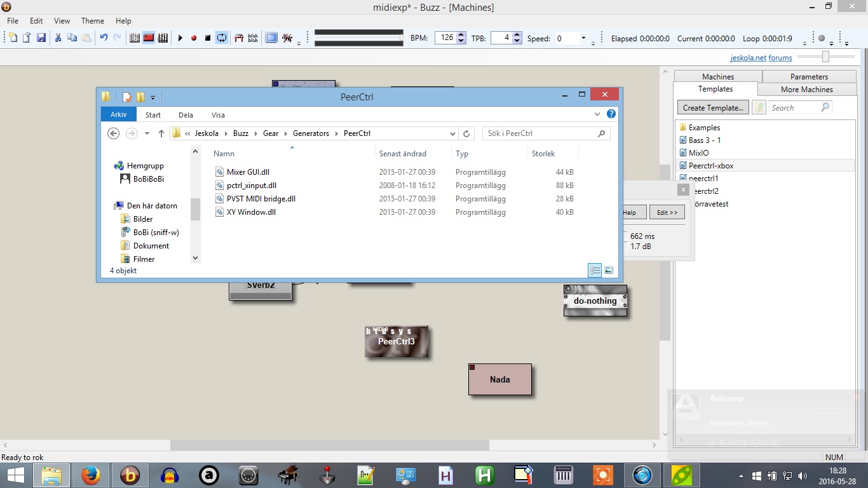Adjust the zoom slider below toolbar

click(x=825, y=57)
